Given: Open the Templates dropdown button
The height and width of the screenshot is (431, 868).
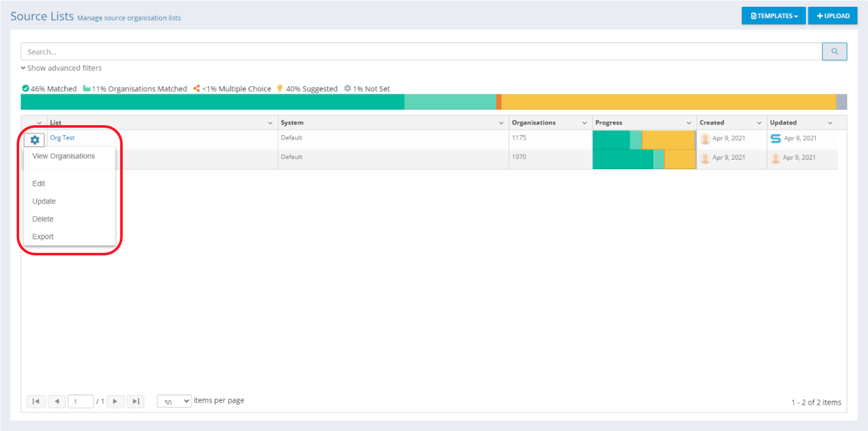Looking at the screenshot, I should coord(773,16).
